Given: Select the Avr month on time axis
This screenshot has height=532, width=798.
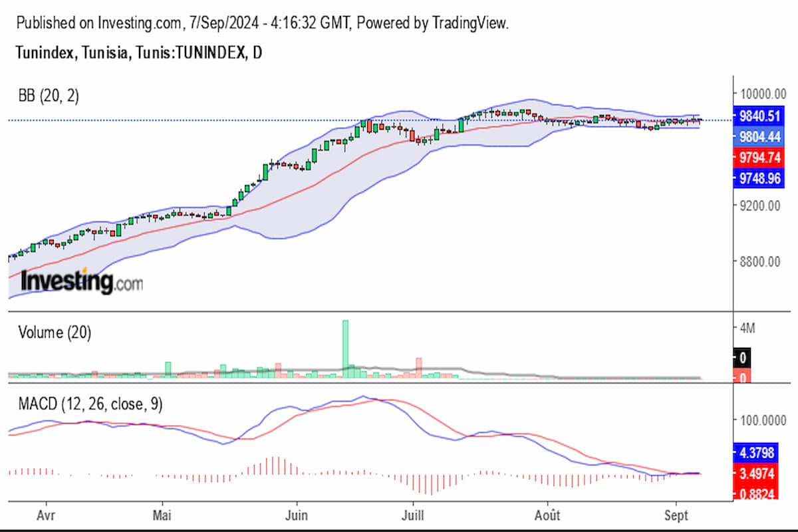Looking at the screenshot, I should tap(47, 516).
